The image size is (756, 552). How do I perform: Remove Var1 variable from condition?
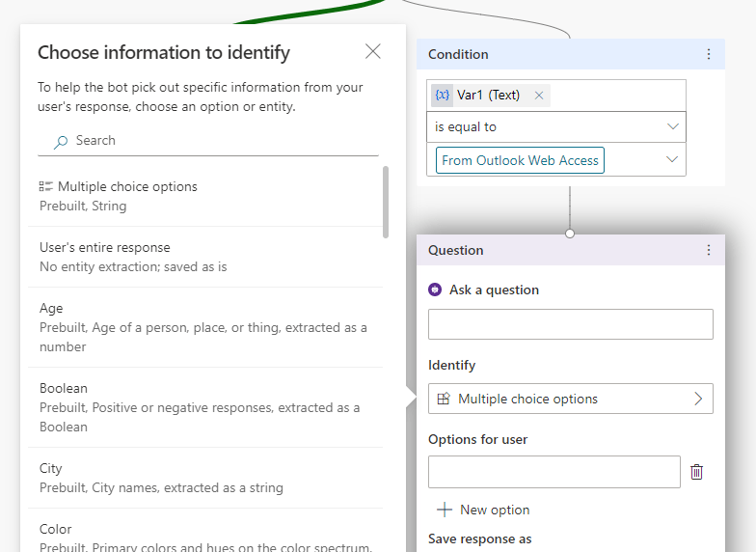click(539, 95)
